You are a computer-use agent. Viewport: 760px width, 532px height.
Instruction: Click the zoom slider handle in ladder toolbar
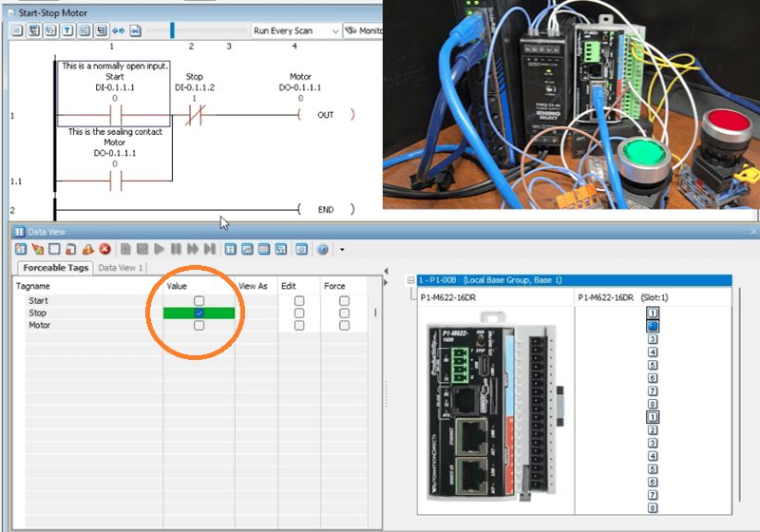pyautogui.click(x=172, y=31)
